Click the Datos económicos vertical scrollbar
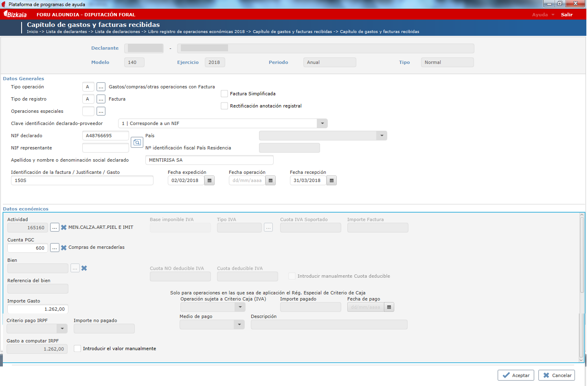 point(582,287)
